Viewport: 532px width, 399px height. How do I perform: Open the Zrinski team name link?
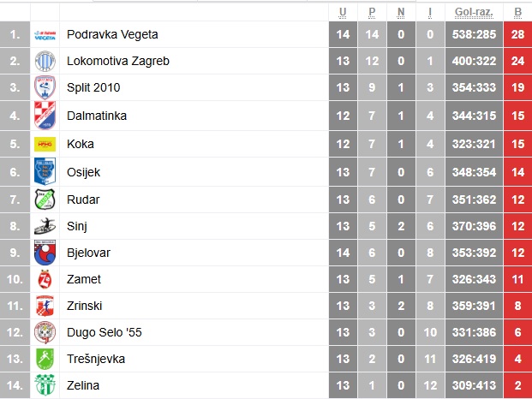pyautogui.click(x=84, y=306)
